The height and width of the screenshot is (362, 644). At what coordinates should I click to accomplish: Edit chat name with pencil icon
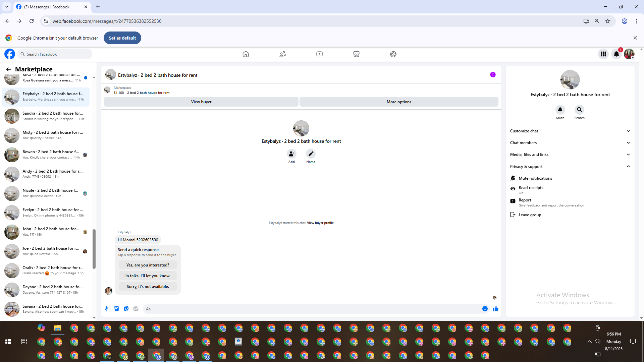(x=311, y=154)
